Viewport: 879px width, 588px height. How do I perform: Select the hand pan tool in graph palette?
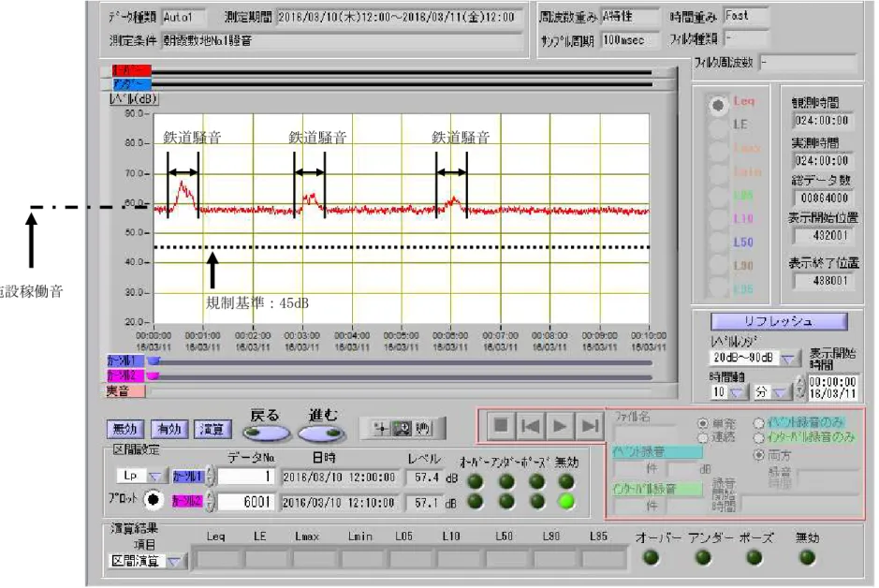coord(422,429)
